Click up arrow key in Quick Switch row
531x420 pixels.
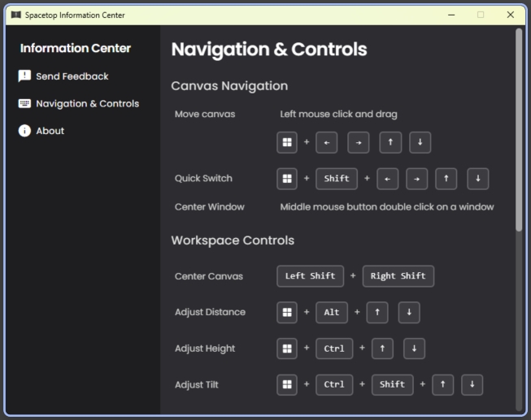coord(446,179)
